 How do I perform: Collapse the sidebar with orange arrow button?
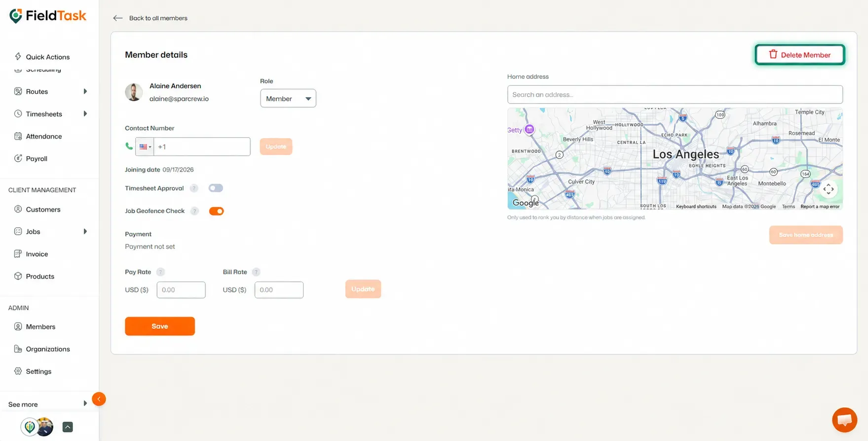[99, 399]
